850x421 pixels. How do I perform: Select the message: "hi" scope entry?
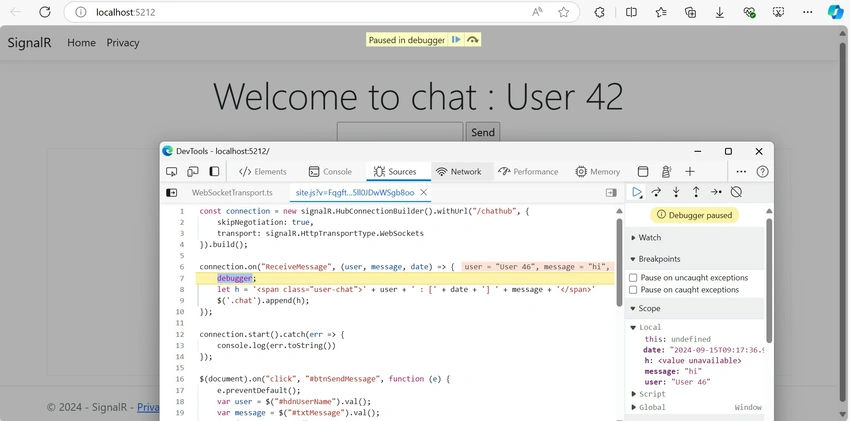point(673,371)
